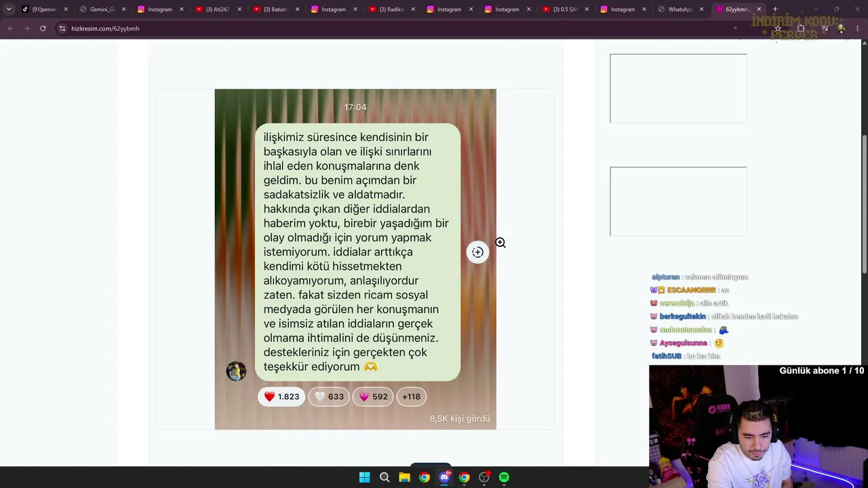Click ESCAANORRR's chat message

(x=690, y=290)
